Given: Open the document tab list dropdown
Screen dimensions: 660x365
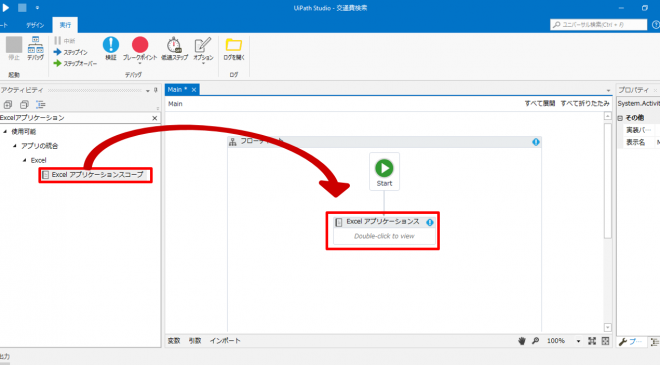Looking at the screenshot, I should [608, 91].
